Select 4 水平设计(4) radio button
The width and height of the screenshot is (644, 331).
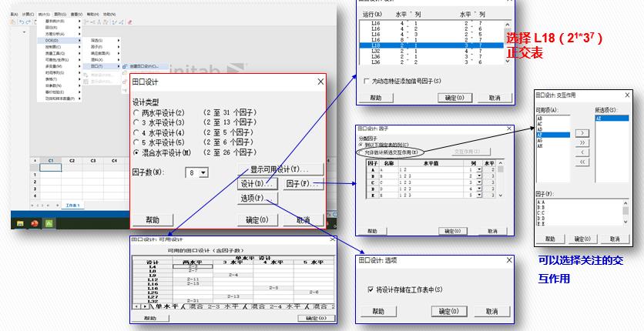click(x=136, y=132)
